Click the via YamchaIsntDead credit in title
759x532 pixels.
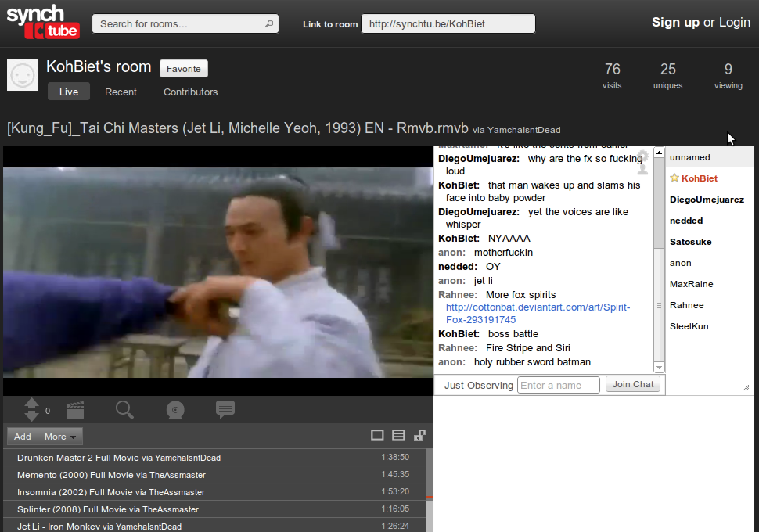[x=516, y=130]
